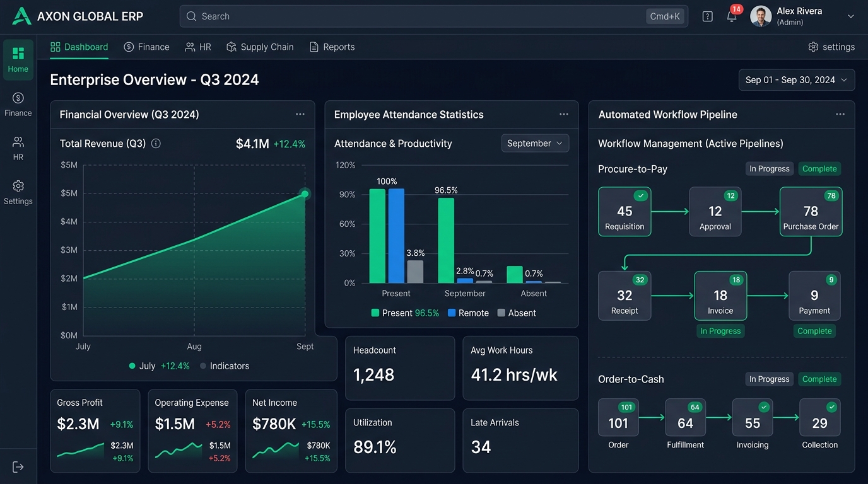
Task: Open Automated Workflow Pipeline options menu
Action: coord(840,115)
